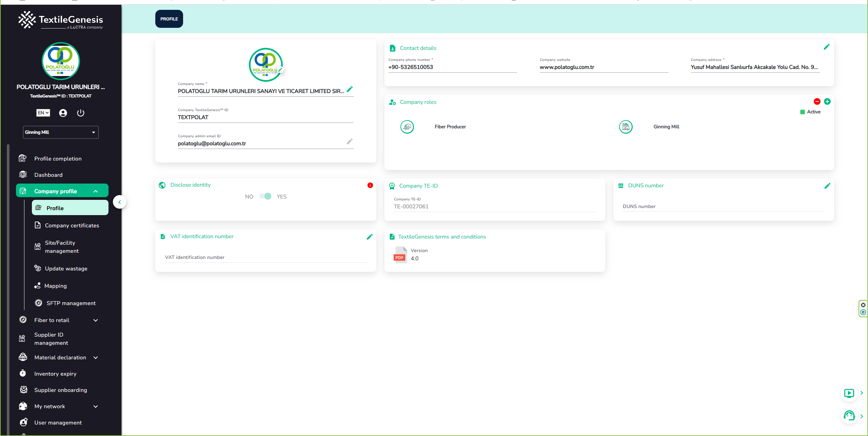Edit VAT identification number pencil icon
This screenshot has width=868, height=436.
tap(370, 237)
